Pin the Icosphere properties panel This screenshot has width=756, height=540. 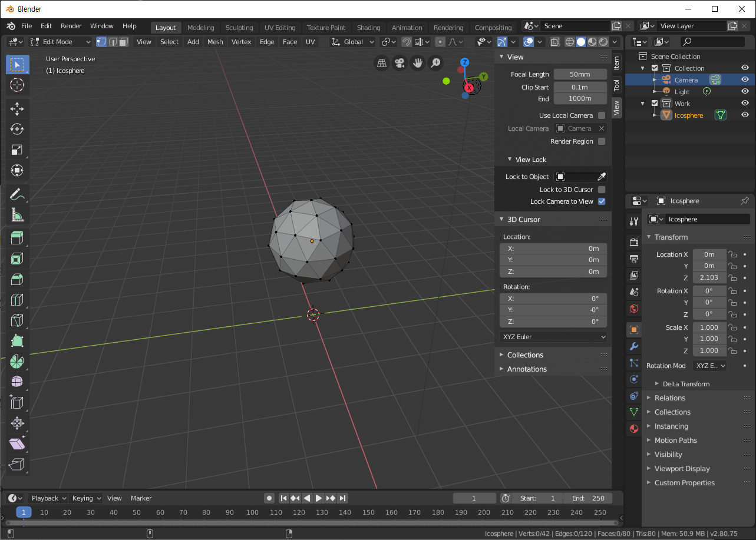[x=745, y=201]
